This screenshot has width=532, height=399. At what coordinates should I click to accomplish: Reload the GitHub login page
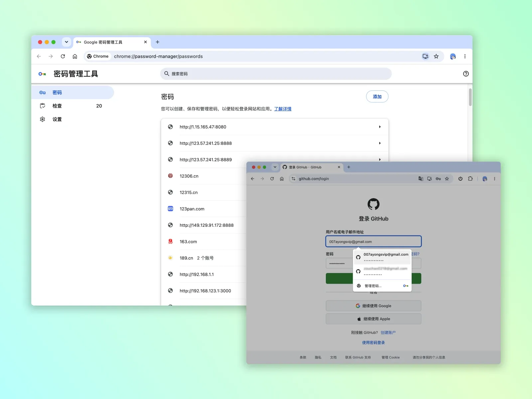tap(272, 179)
